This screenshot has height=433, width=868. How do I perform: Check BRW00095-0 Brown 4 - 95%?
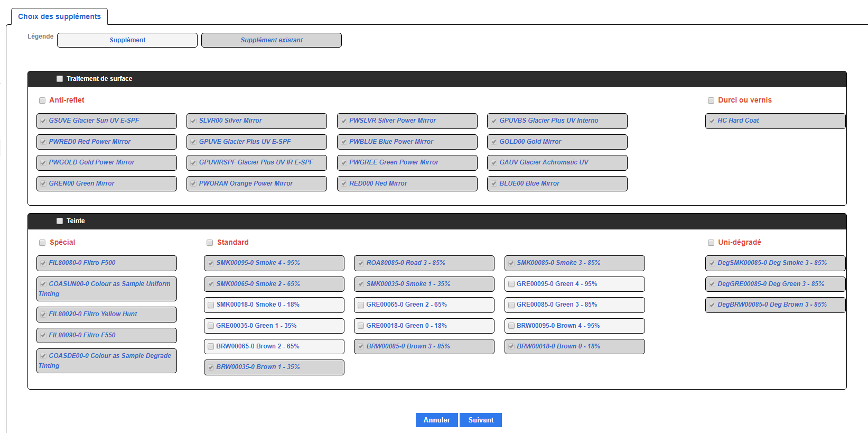coord(511,326)
